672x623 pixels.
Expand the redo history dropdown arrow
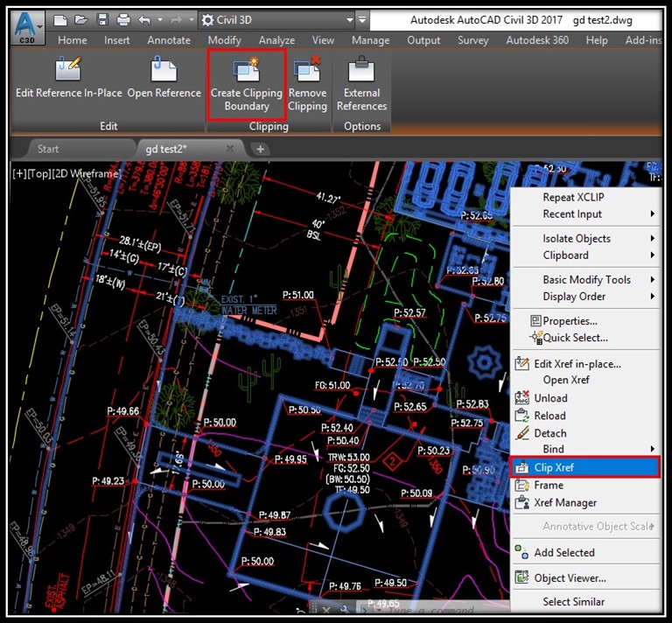click(191, 20)
